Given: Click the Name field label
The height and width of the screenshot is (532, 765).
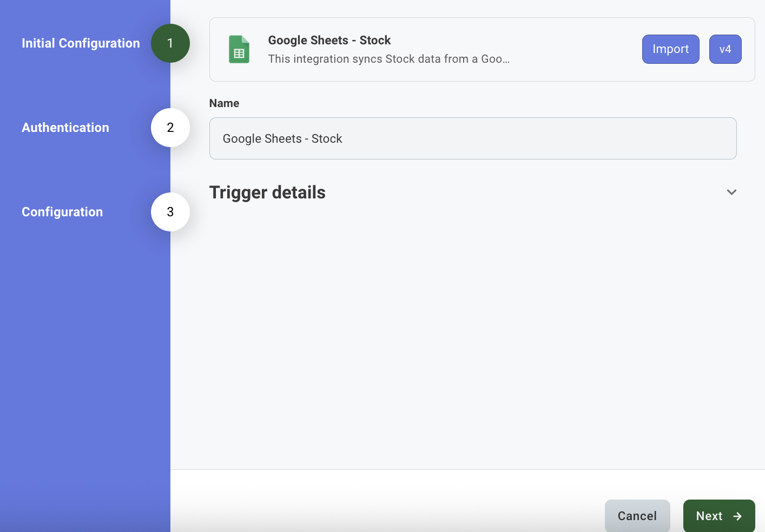Looking at the screenshot, I should pos(224,103).
